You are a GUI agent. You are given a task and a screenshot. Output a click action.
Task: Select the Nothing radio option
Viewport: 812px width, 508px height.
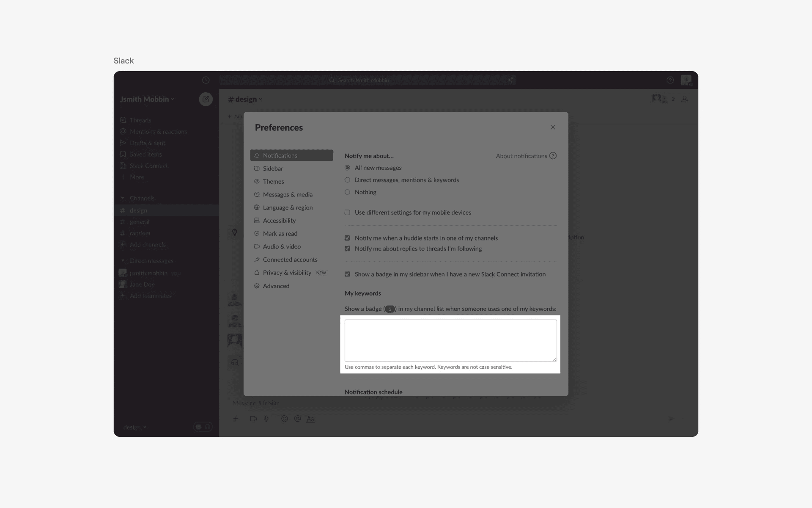pyautogui.click(x=347, y=192)
